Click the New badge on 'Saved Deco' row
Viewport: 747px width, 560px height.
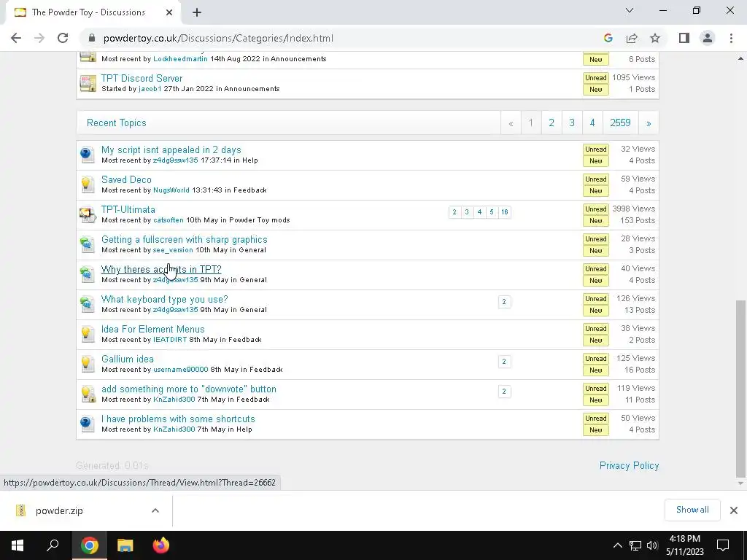point(595,191)
